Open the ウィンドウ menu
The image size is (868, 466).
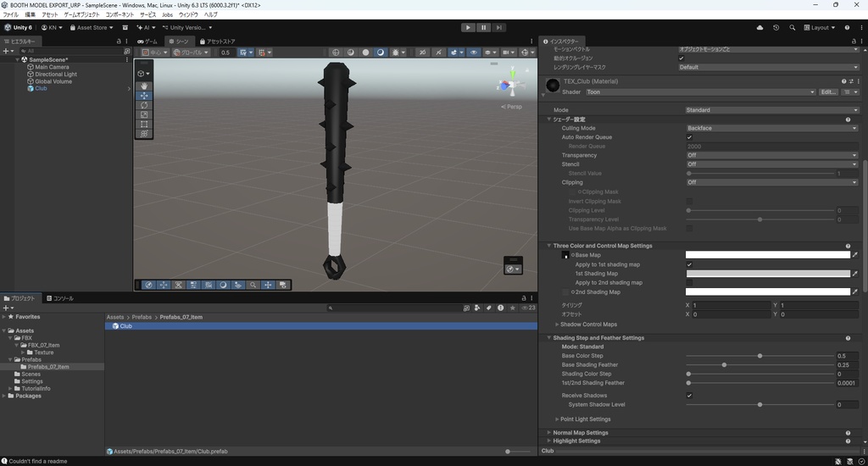click(187, 14)
